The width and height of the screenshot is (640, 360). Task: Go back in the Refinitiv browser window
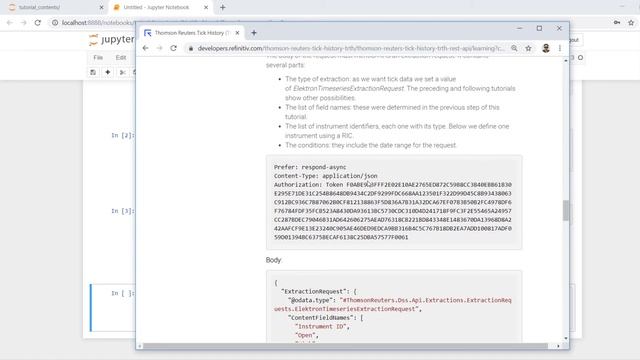coord(146,48)
